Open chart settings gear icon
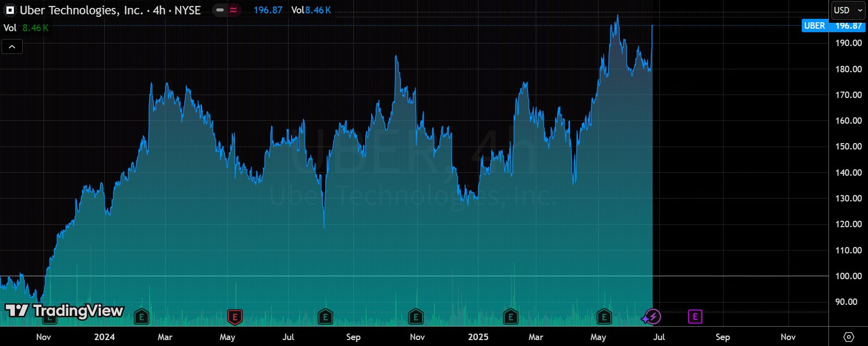The image size is (868, 346). pos(848,337)
